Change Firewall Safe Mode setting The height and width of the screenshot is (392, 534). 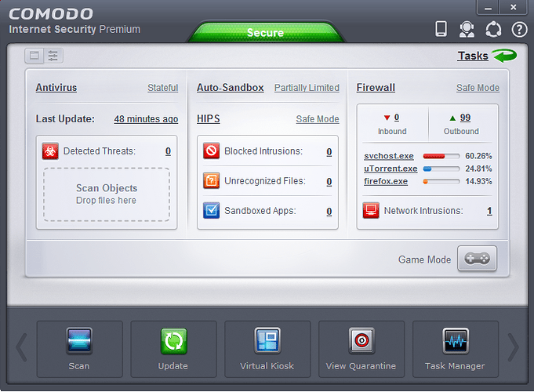[x=478, y=88]
